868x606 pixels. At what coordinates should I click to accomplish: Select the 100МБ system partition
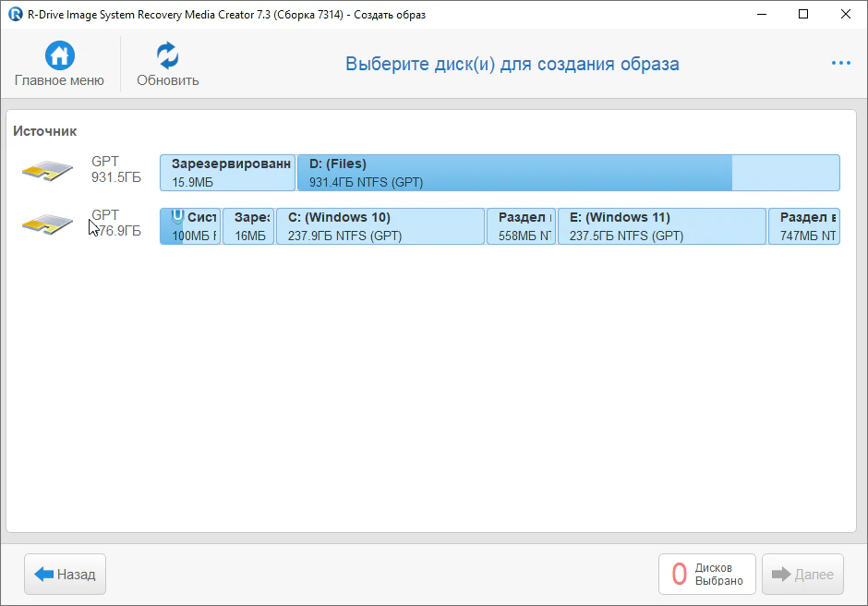(191, 226)
